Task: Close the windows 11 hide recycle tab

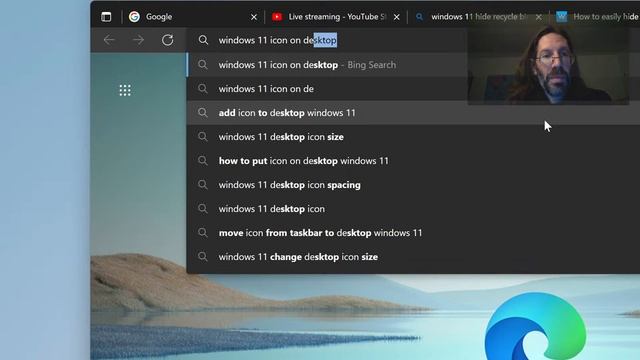Action: [539, 17]
